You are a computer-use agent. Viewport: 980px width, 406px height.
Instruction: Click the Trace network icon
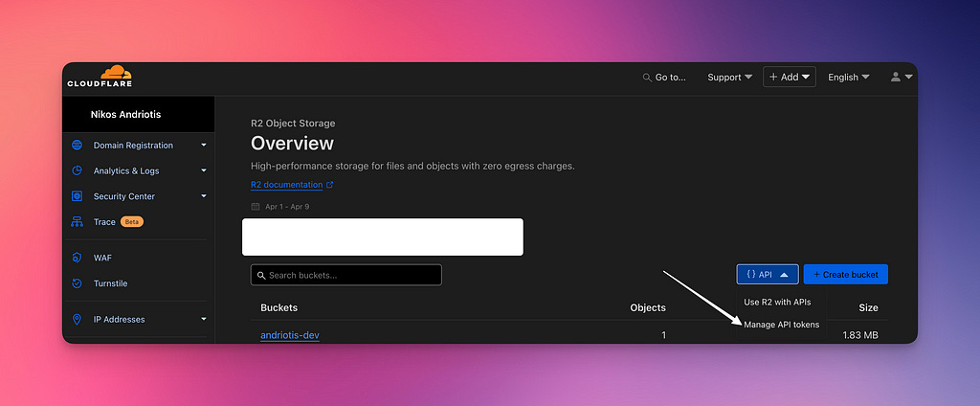tap(77, 222)
